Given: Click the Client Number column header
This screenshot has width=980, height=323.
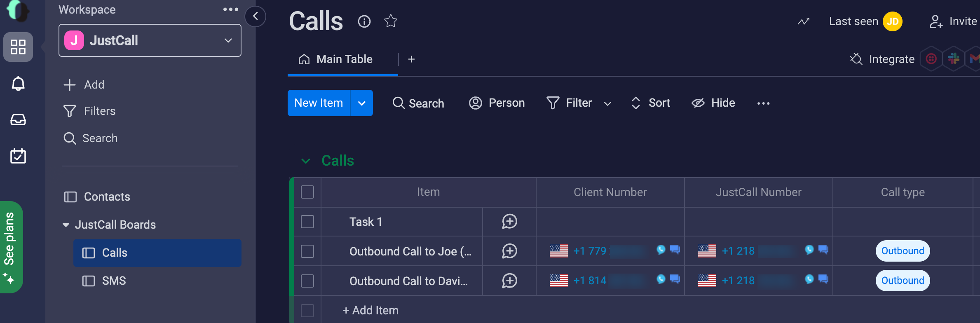Looking at the screenshot, I should [610, 192].
